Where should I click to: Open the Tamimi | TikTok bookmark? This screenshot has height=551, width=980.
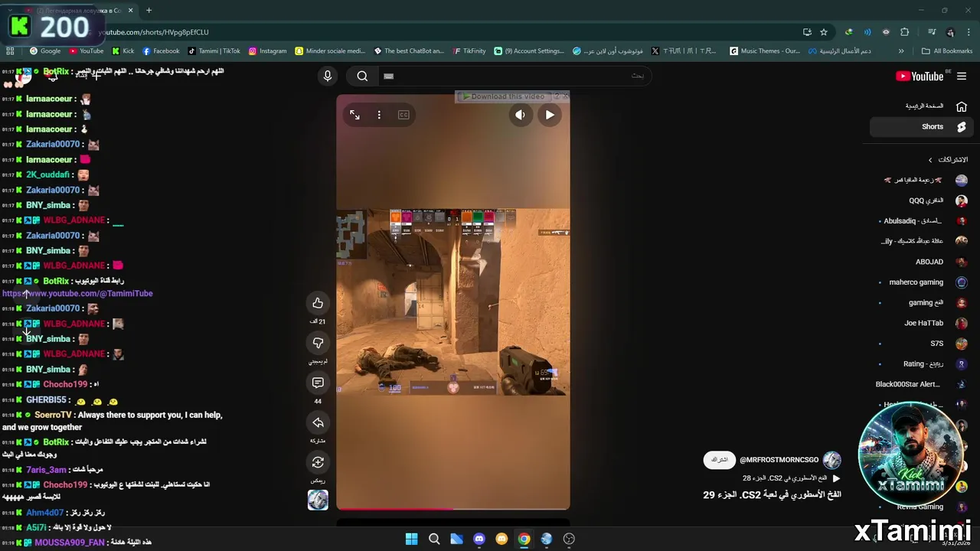(x=214, y=51)
